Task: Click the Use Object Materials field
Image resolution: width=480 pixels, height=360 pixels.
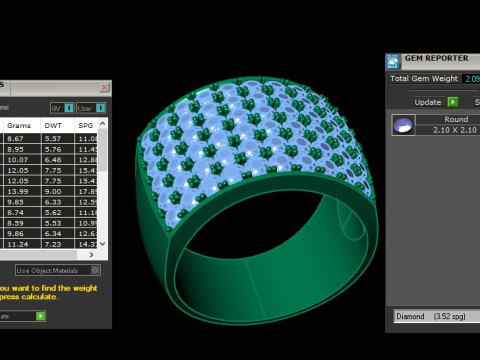Action: 58,270
